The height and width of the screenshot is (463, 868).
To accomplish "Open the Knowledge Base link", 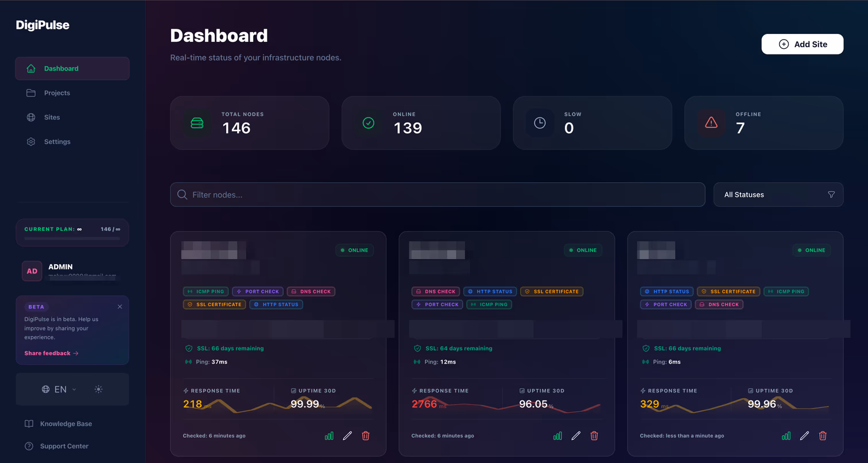I will tap(58, 424).
